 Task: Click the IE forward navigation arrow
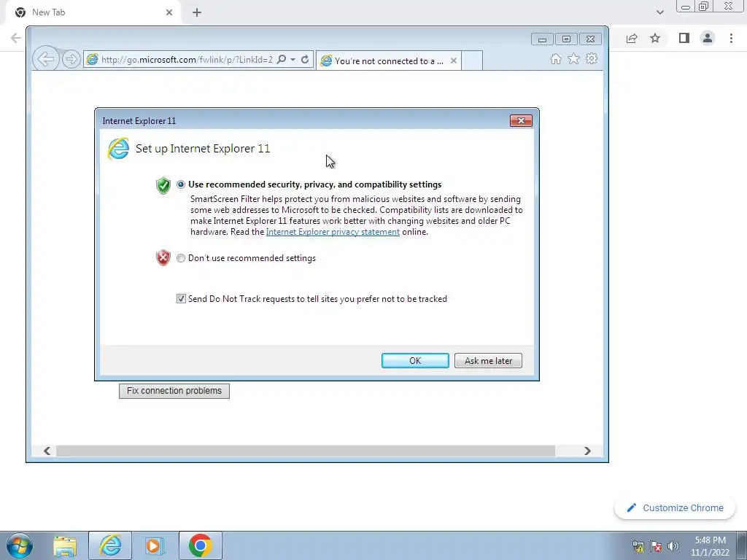pos(71,60)
